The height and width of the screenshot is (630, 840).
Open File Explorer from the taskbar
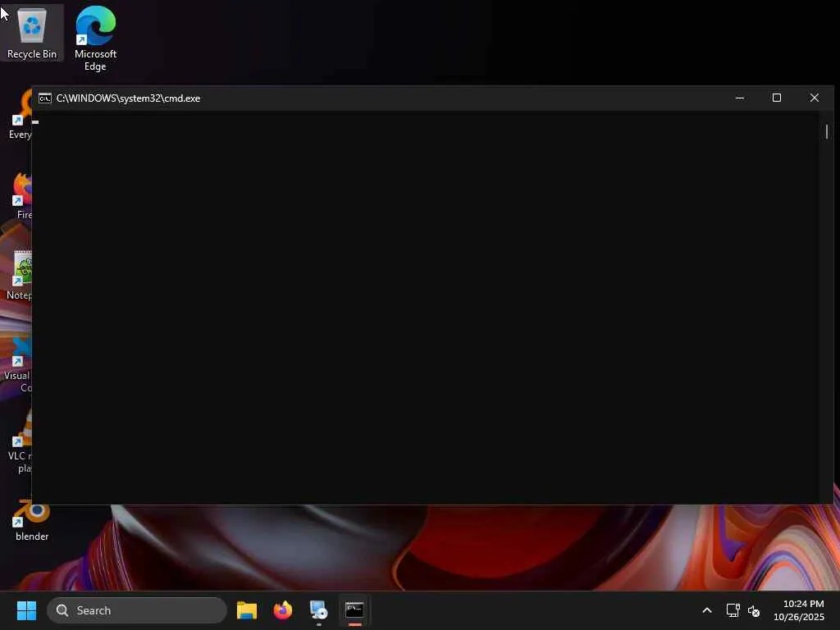tap(246, 610)
